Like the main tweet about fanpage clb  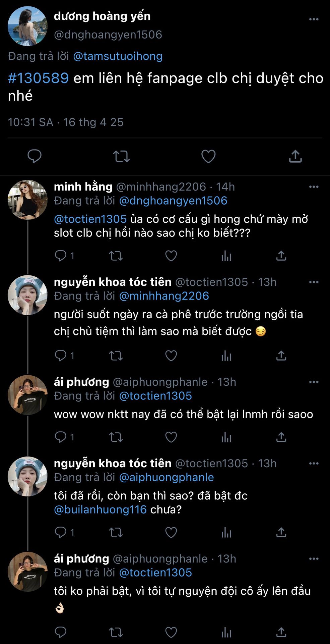coord(208,156)
